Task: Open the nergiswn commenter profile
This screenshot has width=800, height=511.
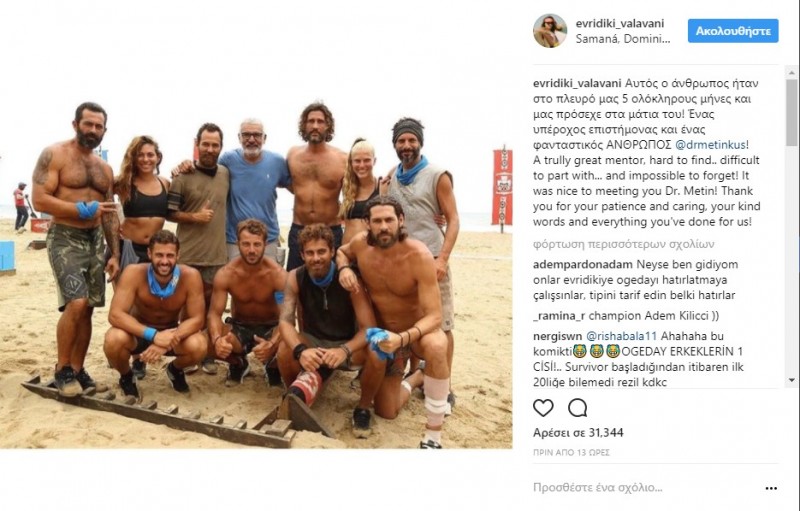Action: coord(557,336)
